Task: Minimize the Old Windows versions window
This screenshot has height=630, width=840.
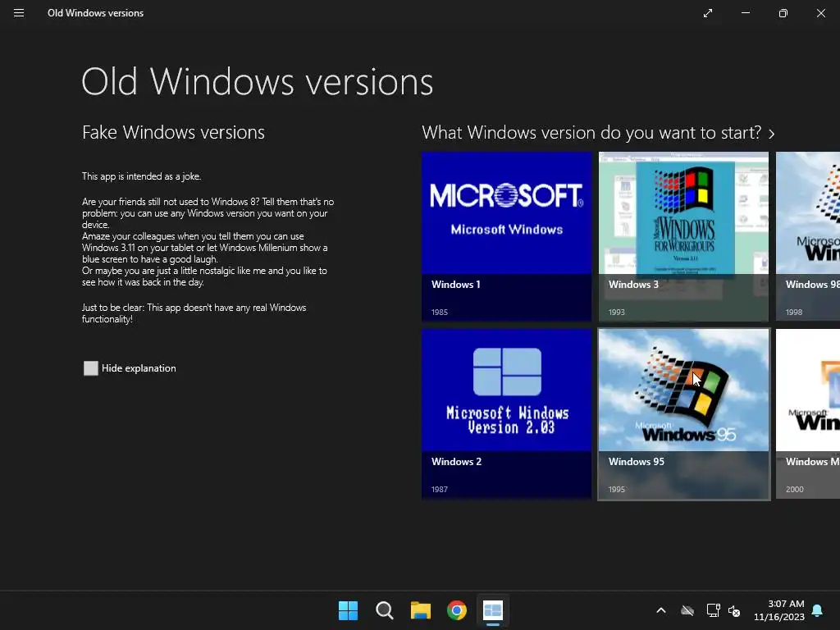Action: coord(746,13)
